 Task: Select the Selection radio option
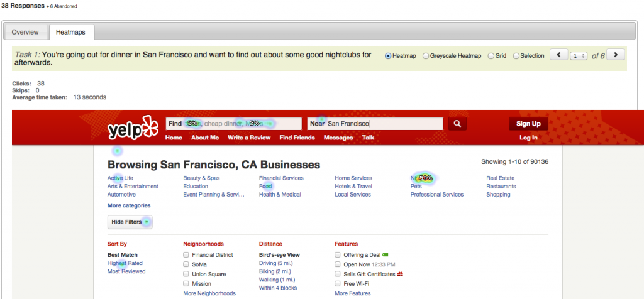[516, 56]
